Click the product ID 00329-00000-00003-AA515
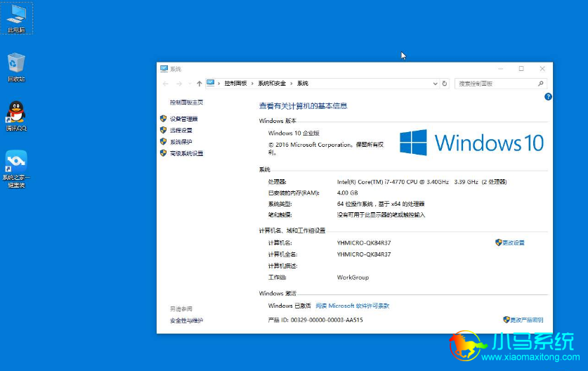Screen dimensions: 588x371 [327, 320]
